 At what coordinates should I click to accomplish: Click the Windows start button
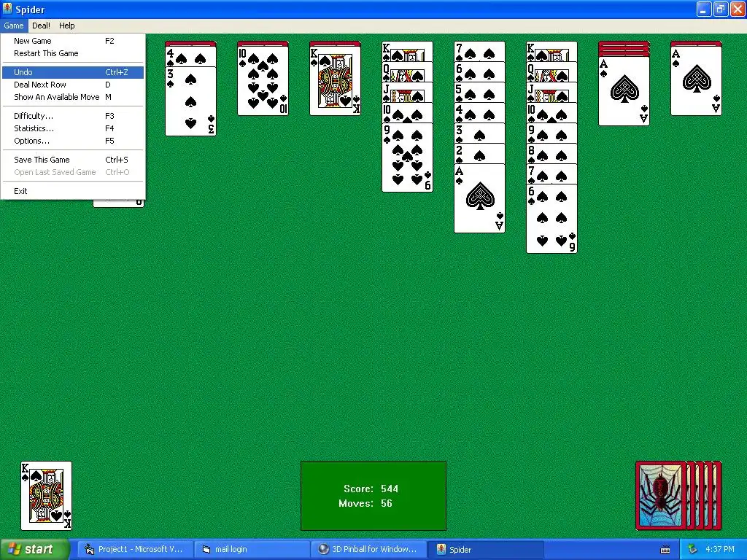click(x=35, y=550)
